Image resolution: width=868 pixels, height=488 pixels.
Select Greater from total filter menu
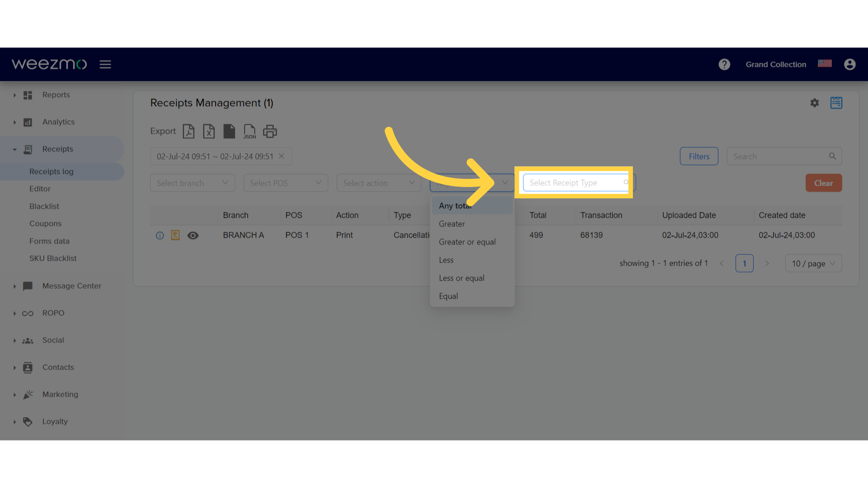pyautogui.click(x=451, y=224)
